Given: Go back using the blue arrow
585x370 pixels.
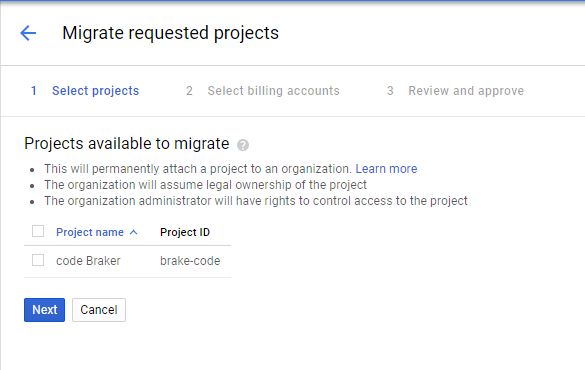Looking at the screenshot, I should click(28, 33).
